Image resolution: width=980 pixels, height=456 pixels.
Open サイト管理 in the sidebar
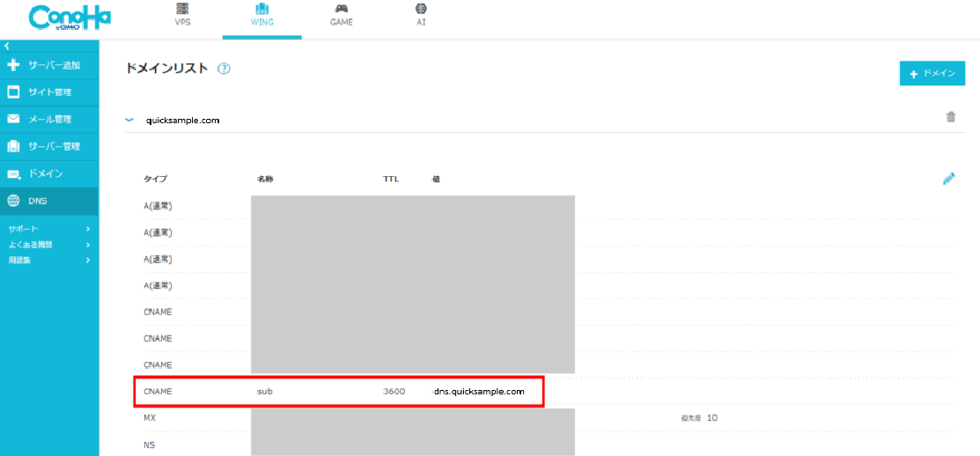click(x=49, y=92)
